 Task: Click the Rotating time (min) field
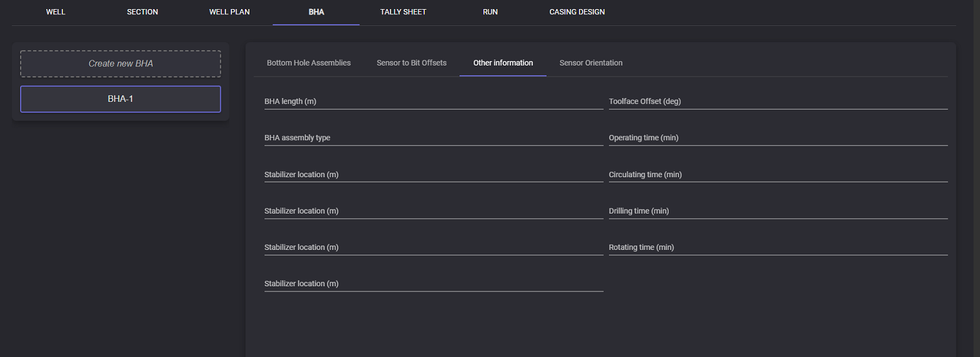(778, 247)
